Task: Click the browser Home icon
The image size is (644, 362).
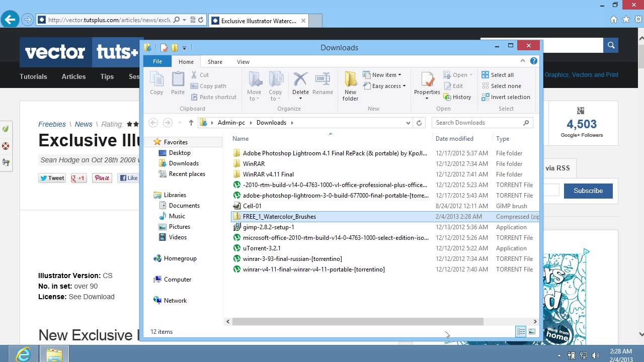Action: point(613,20)
